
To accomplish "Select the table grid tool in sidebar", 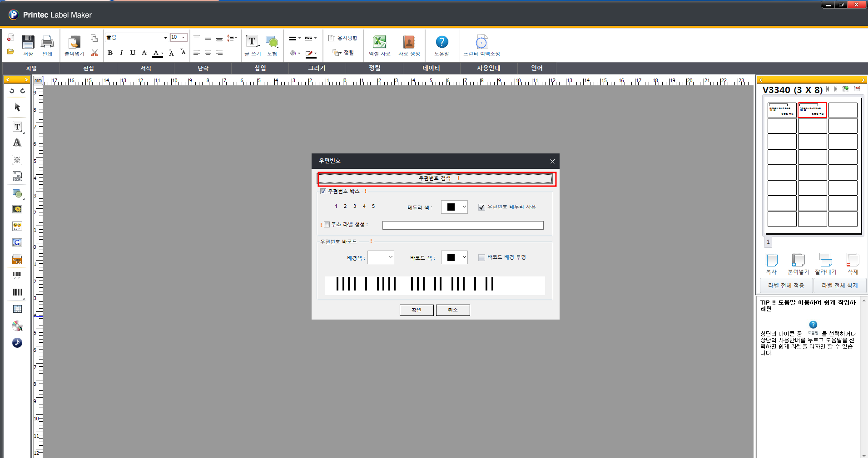I will (17, 309).
